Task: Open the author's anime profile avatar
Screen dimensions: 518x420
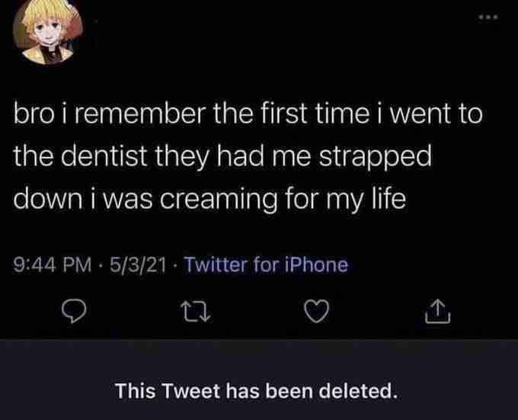Action: pos(44,29)
